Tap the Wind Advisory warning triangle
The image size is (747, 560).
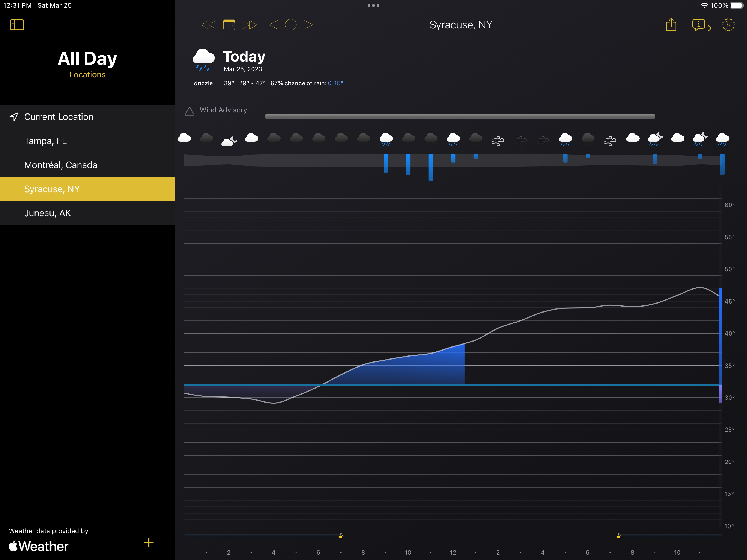[x=189, y=112]
